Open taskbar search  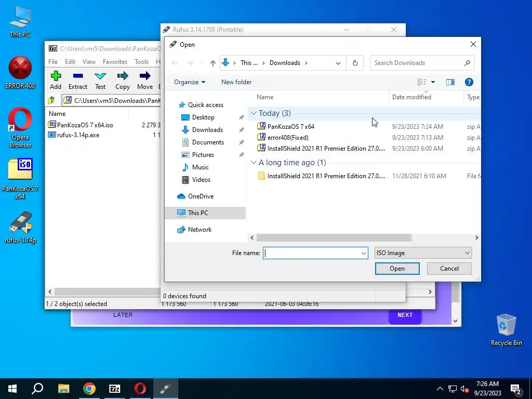[x=37, y=389]
